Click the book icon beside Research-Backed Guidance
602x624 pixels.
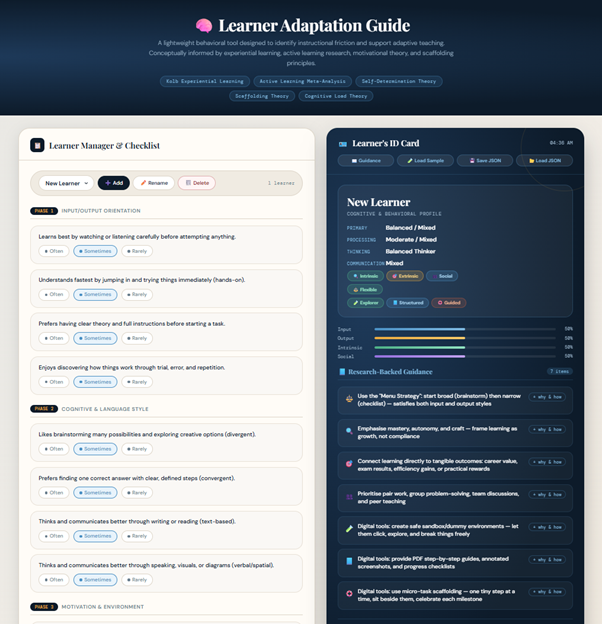(x=342, y=372)
